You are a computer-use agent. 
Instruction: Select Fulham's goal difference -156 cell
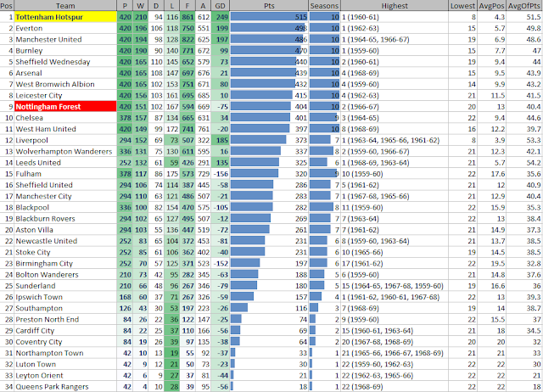click(221, 173)
